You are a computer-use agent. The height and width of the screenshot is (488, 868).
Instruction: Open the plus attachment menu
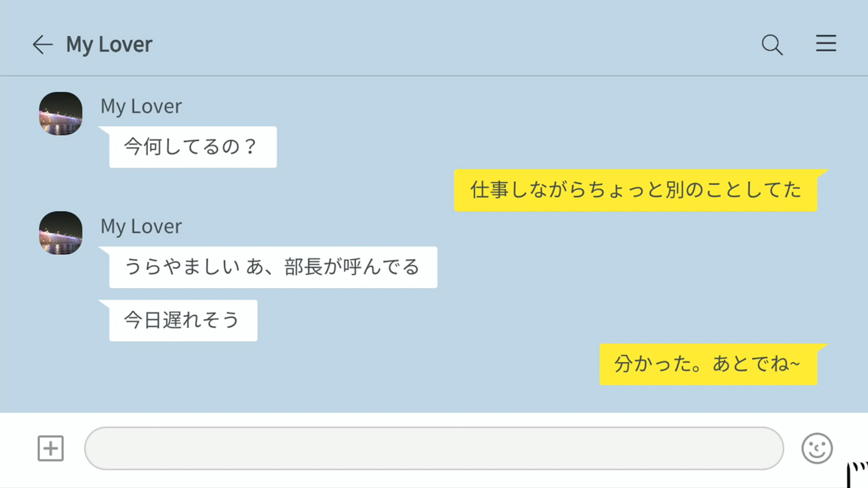(x=50, y=448)
